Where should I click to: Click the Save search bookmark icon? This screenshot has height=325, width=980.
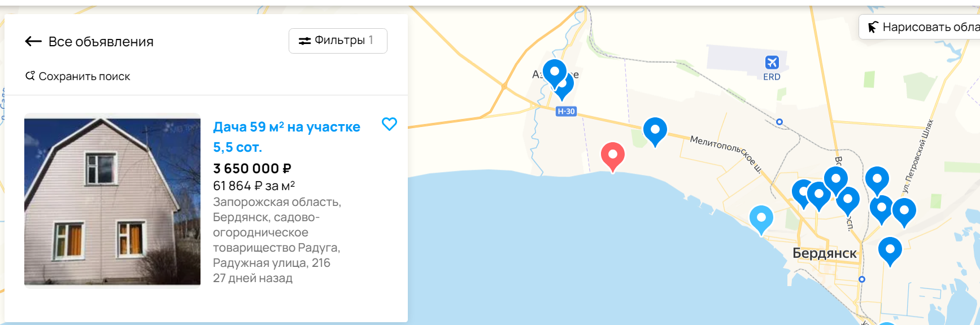30,76
